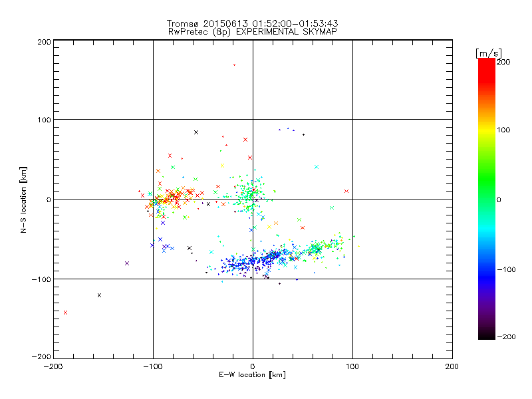Click the plot title 'Tromsø 20150613 01:52:00-01:53:43'
This screenshot has height=399, width=532.
(253, 23)
